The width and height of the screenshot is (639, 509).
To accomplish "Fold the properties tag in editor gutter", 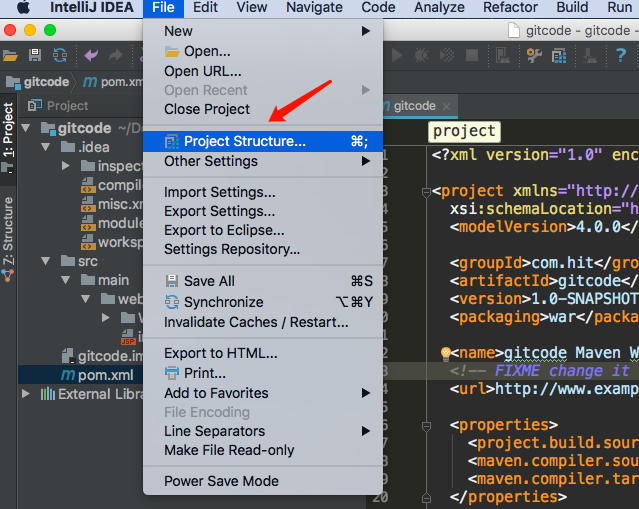I will pos(426,426).
